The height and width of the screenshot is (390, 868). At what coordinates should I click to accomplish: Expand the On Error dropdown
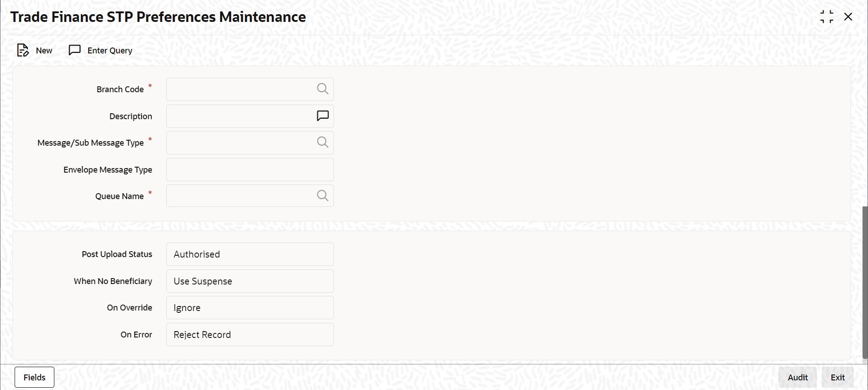pos(250,335)
